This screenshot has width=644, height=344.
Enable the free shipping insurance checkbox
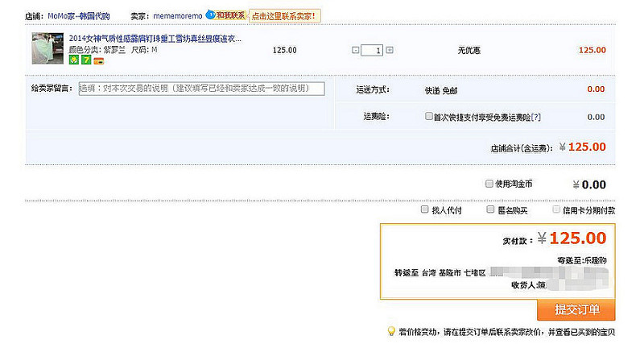(429, 117)
